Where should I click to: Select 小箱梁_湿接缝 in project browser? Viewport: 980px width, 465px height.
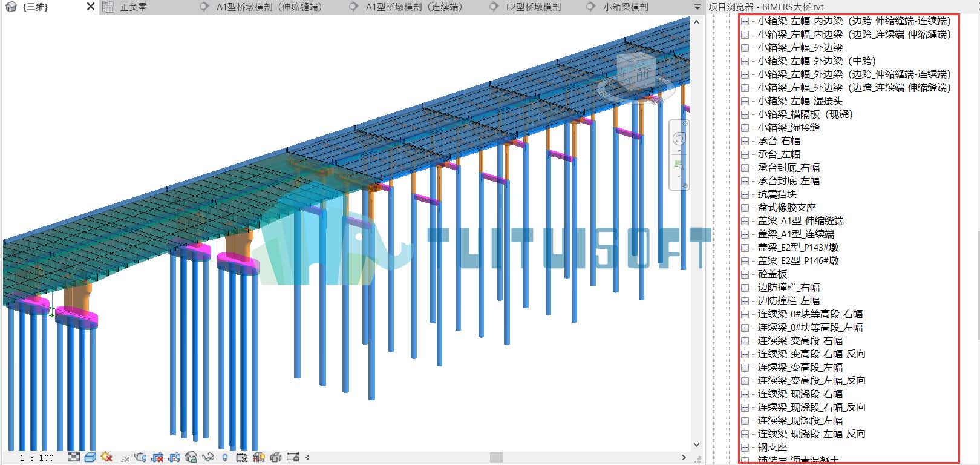[x=789, y=128]
